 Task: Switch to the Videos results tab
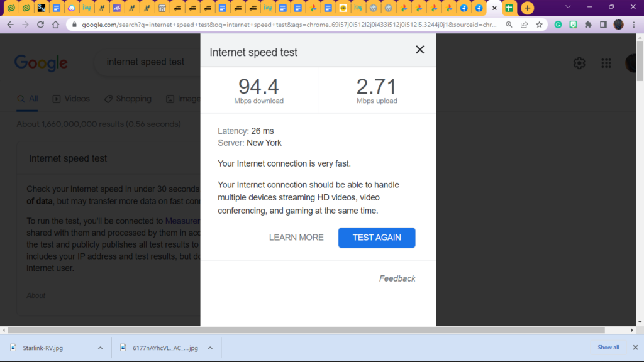[x=71, y=99]
